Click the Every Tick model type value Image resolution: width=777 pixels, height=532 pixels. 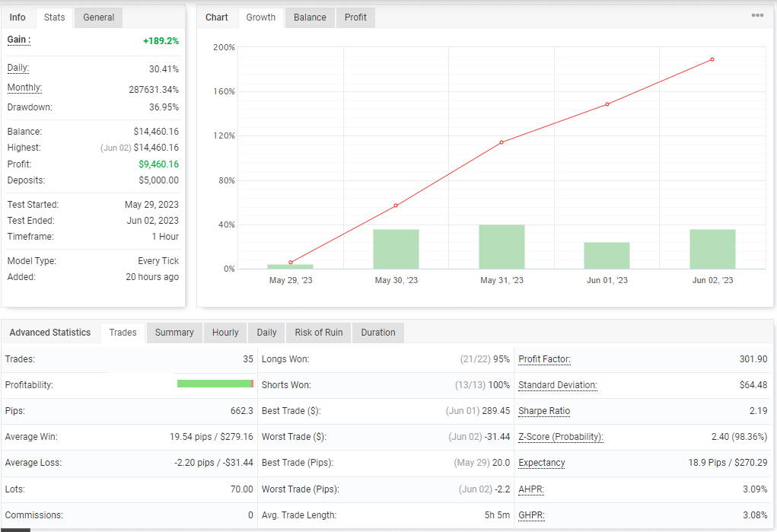pos(158,261)
